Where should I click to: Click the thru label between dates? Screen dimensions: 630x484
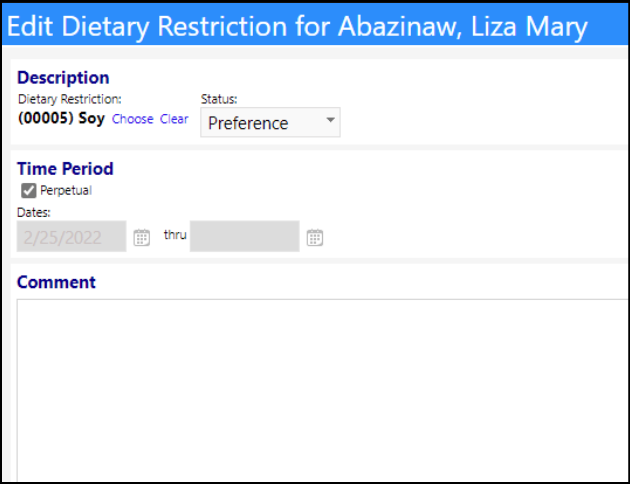pos(175,235)
